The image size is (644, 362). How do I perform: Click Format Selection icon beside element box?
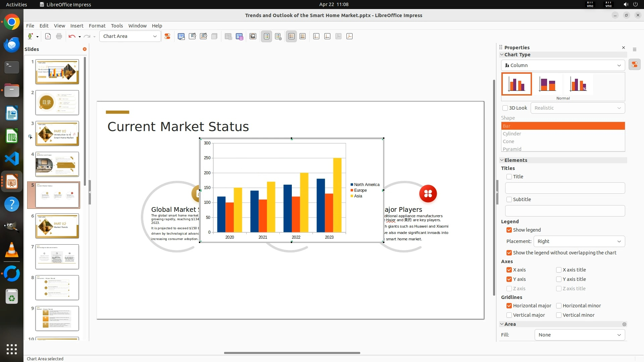click(167, 36)
